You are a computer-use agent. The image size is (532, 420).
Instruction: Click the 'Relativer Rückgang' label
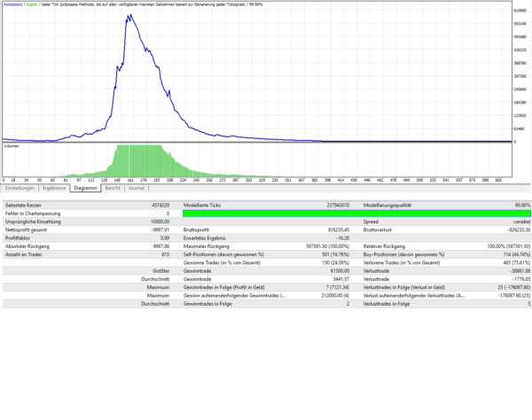pos(384,246)
